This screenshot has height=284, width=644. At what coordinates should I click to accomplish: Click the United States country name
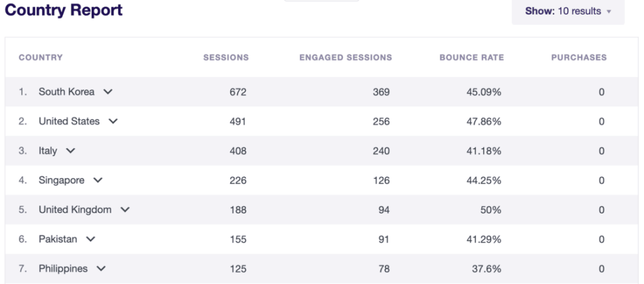point(69,122)
